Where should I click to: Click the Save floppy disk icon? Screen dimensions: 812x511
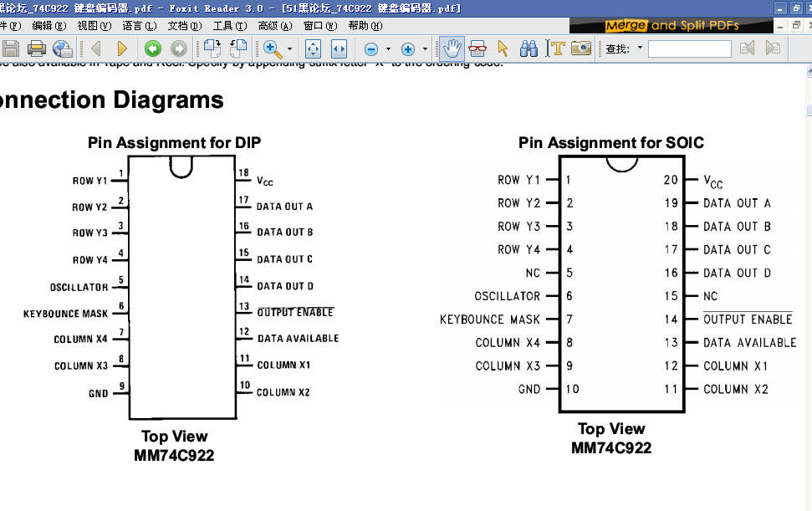coord(10,49)
